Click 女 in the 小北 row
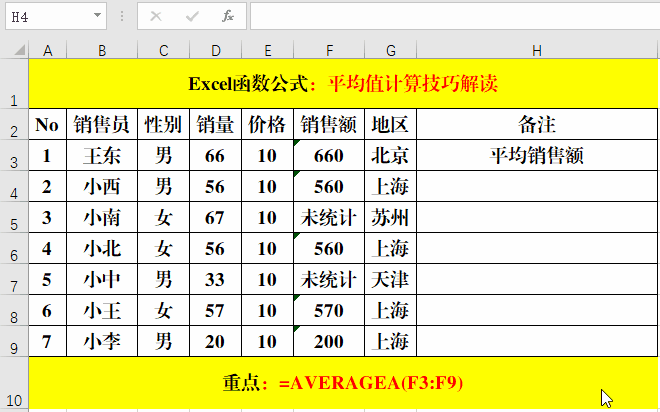 click(x=163, y=248)
